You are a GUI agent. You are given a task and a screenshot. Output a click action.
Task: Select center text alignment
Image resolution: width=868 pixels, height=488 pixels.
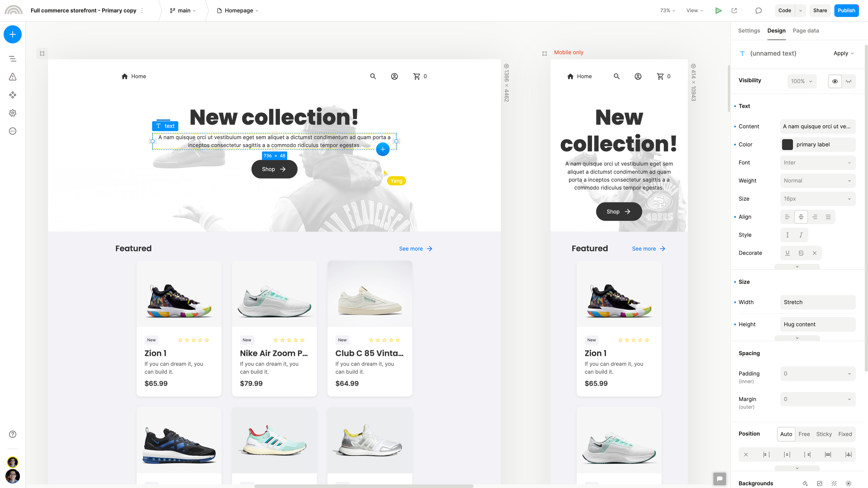tap(801, 217)
